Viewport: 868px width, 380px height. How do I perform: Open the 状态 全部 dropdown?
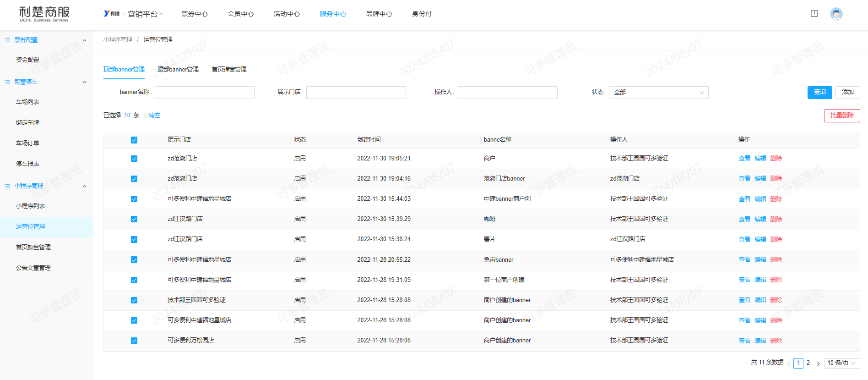658,93
